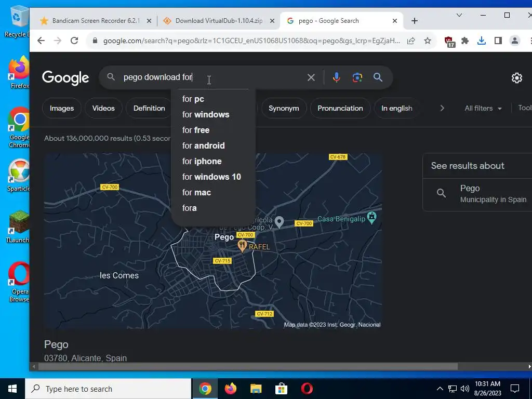
Task: Choose suggestion 'for windows 10'
Action: point(213,177)
